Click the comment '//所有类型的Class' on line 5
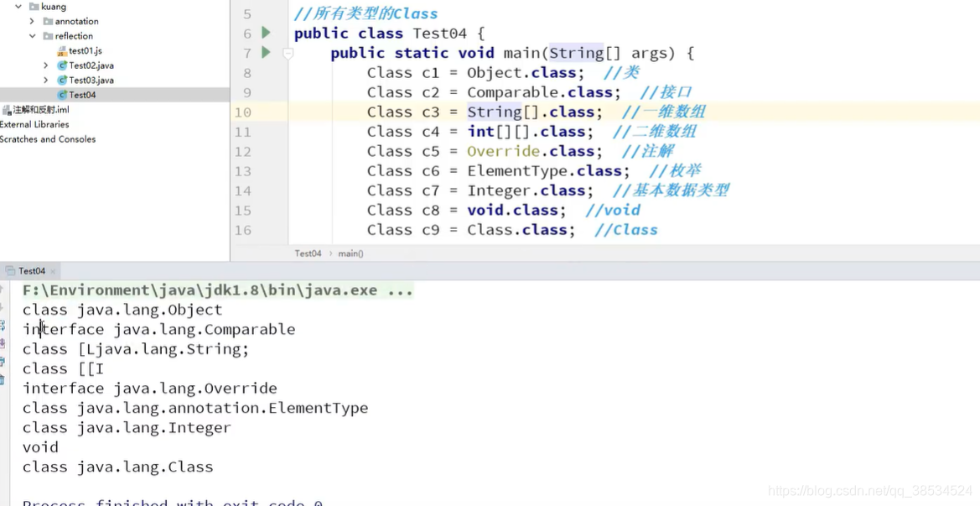The width and height of the screenshot is (980, 506). (366, 13)
